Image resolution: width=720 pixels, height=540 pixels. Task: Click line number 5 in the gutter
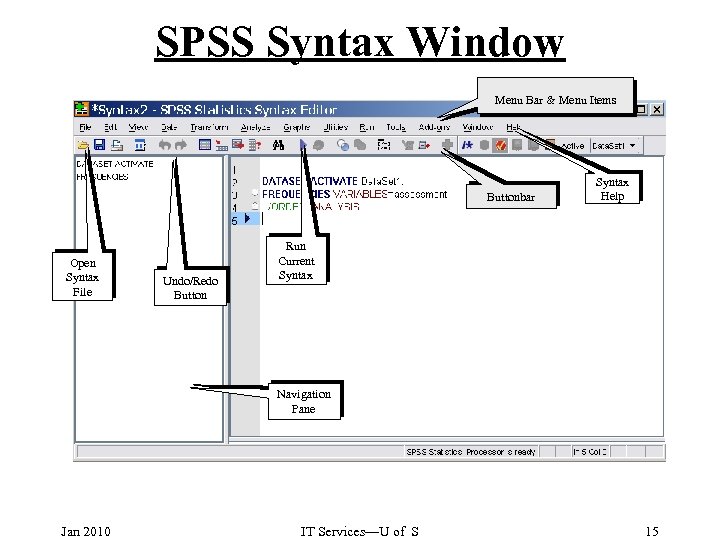pos(234,221)
